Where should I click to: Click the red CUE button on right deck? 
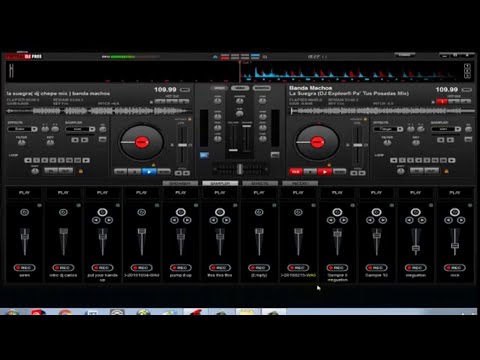pyautogui.click(x=296, y=172)
